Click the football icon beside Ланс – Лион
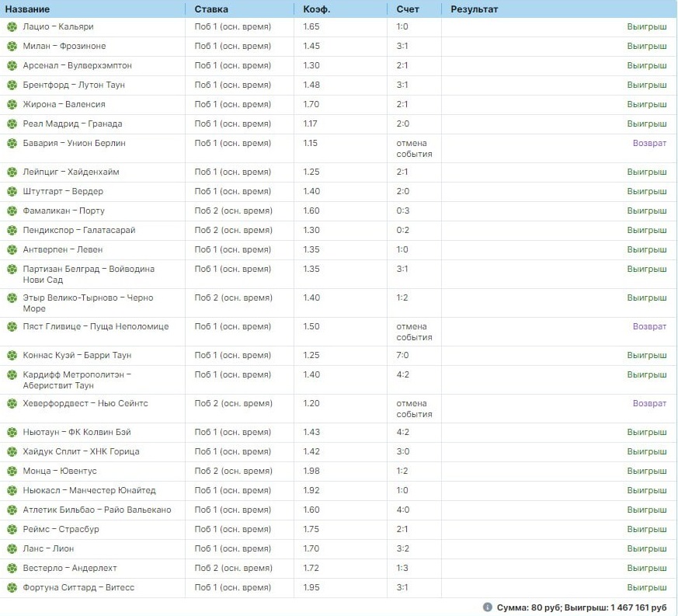 coord(12,549)
